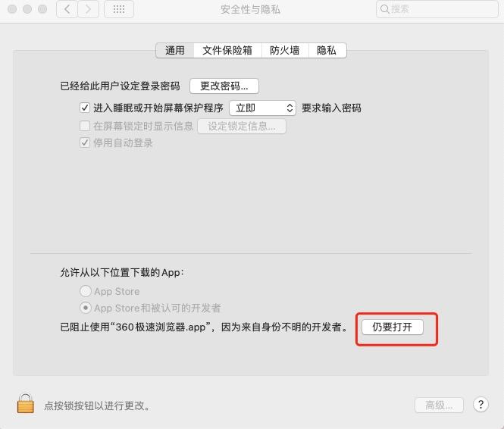Open the 隐私 tab
This screenshot has width=504, height=429.
click(327, 51)
